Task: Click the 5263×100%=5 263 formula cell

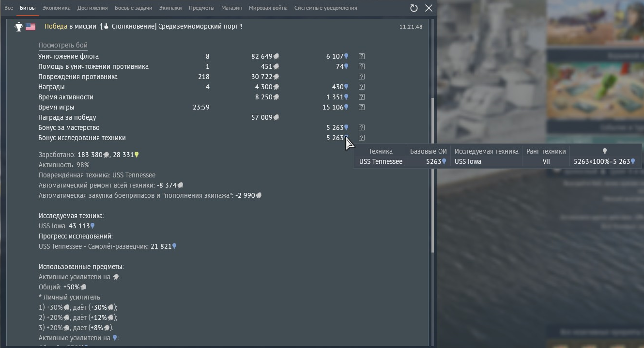Action: (x=604, y=161)
